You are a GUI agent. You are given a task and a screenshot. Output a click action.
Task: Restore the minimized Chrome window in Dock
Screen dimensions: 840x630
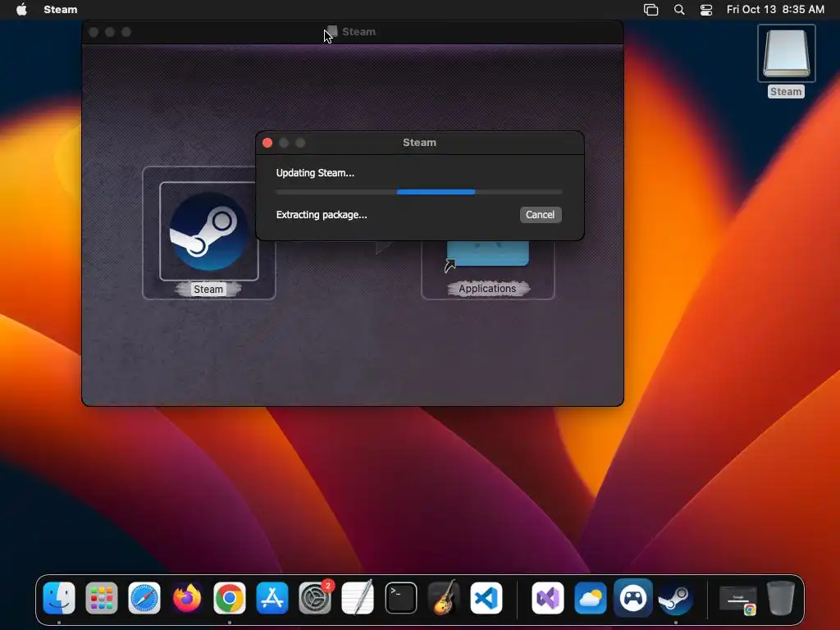[x=739, y=600]
